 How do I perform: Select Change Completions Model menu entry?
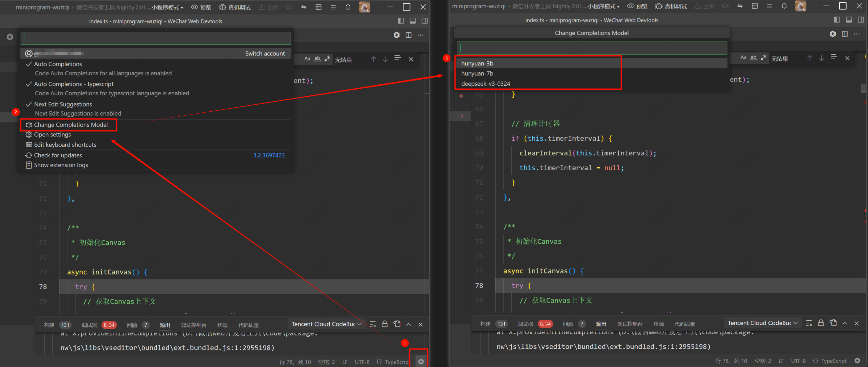coord(70,125)
